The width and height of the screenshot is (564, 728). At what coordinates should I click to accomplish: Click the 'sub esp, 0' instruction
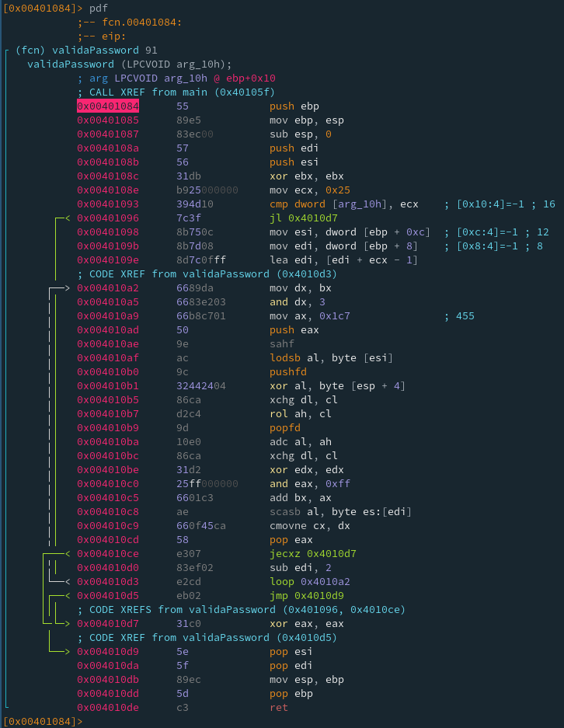(x=301, y=134)
